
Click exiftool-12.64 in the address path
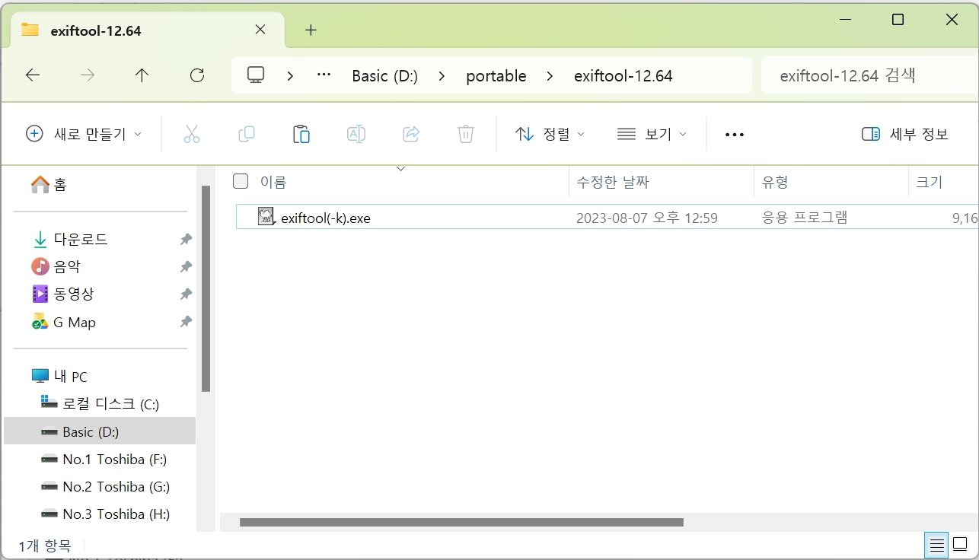pyautogui.click(x=623, y=76)
